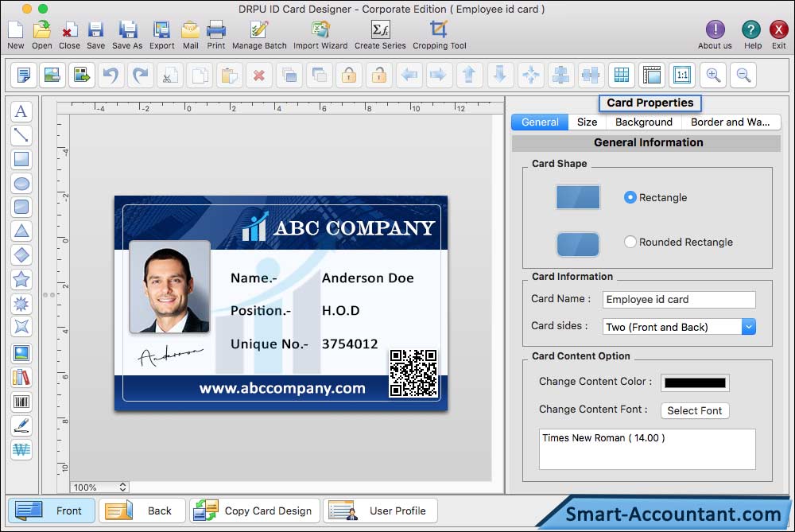
Task: Select the Ellipse shape tool
Action: point(21,183)
